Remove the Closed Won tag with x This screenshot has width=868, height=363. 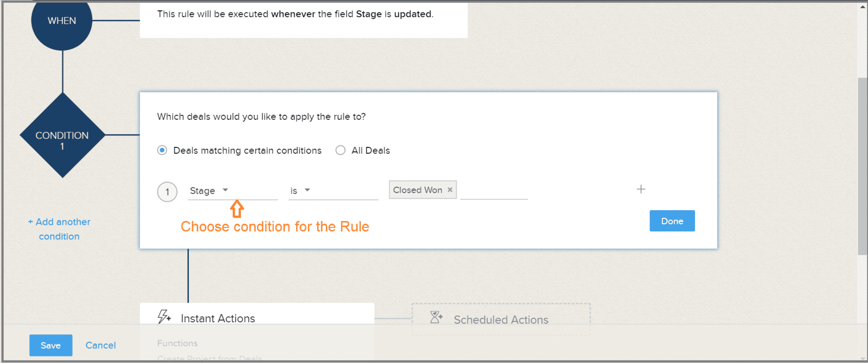pyautogui.click(x=450, y=190)
